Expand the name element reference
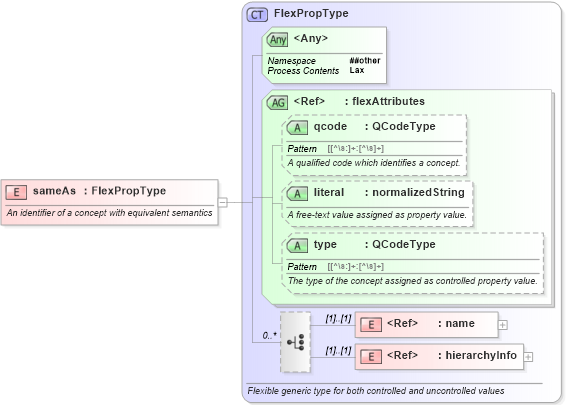 coord(502,325)
